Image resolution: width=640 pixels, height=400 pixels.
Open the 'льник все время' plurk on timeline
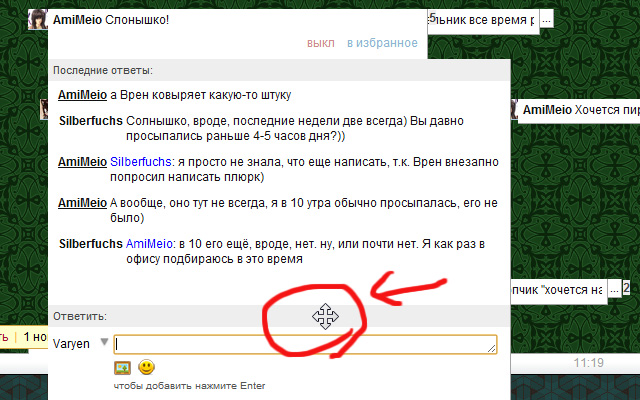(x=483, y=20)
